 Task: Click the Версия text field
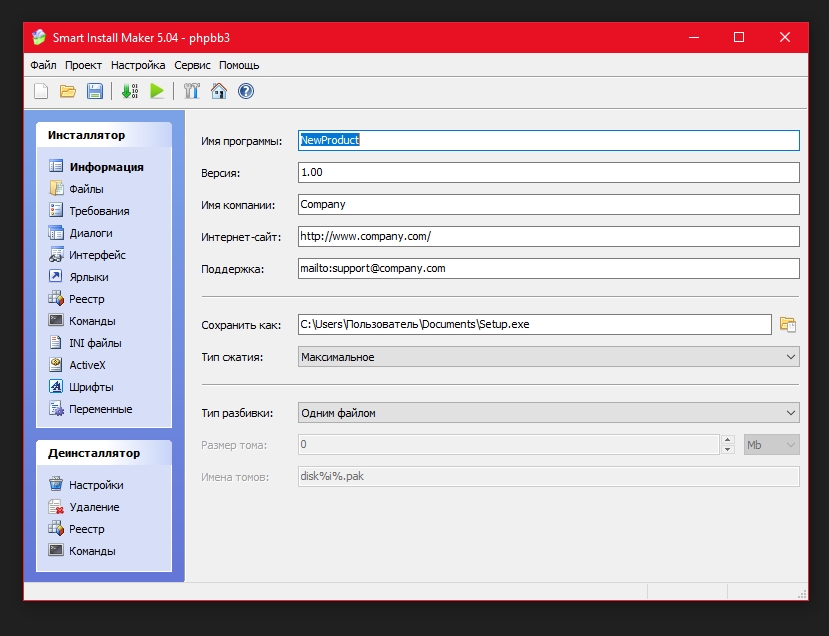pyautogui.click(x=548, y=173)
